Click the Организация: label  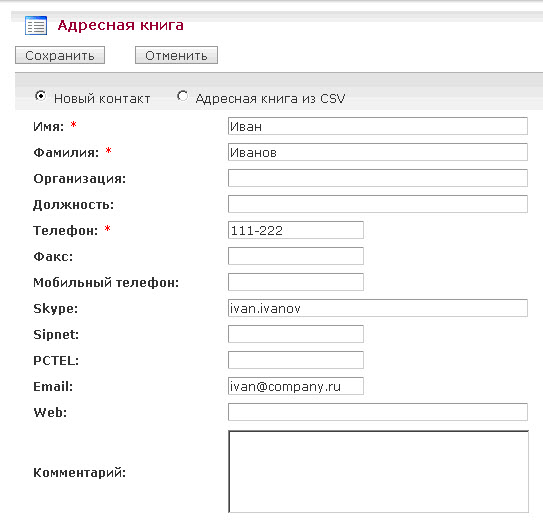tap(80, 179)
